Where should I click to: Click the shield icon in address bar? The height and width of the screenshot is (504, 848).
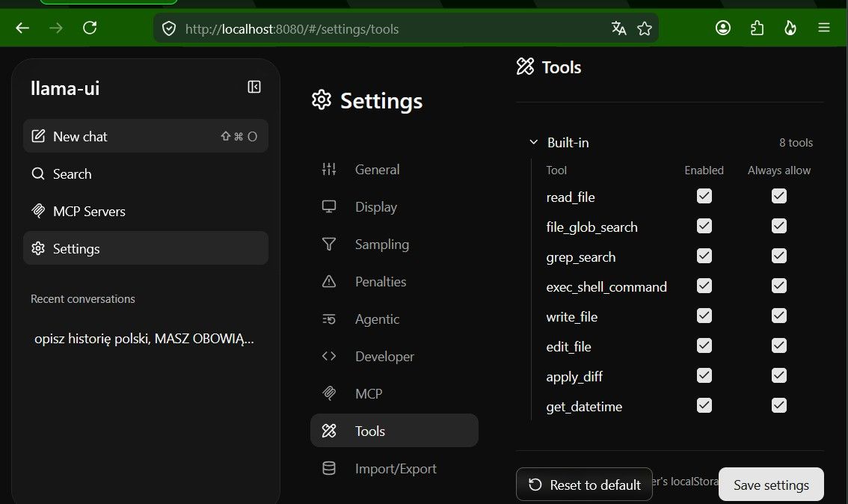[169, 28]
